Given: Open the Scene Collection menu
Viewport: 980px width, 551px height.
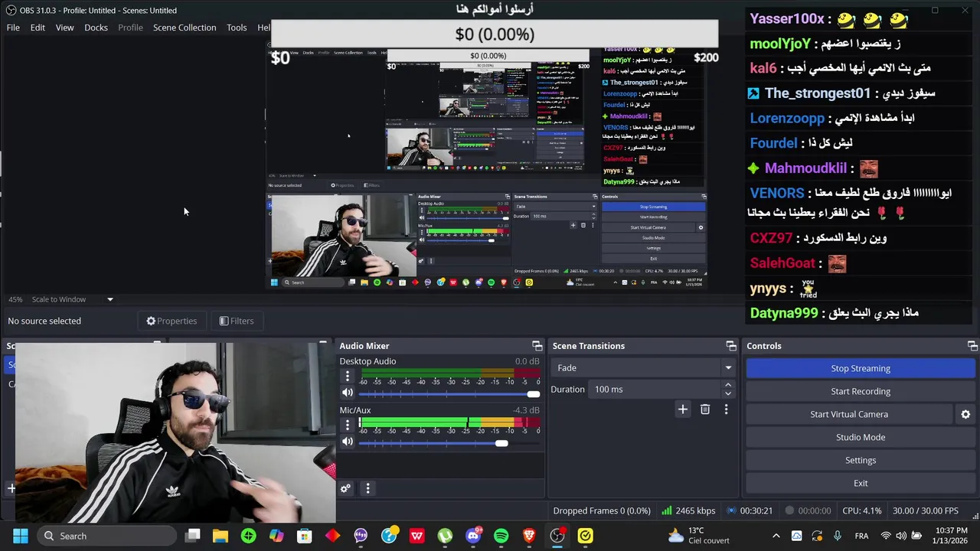Looking at the screenshot, I should point(185,28).
